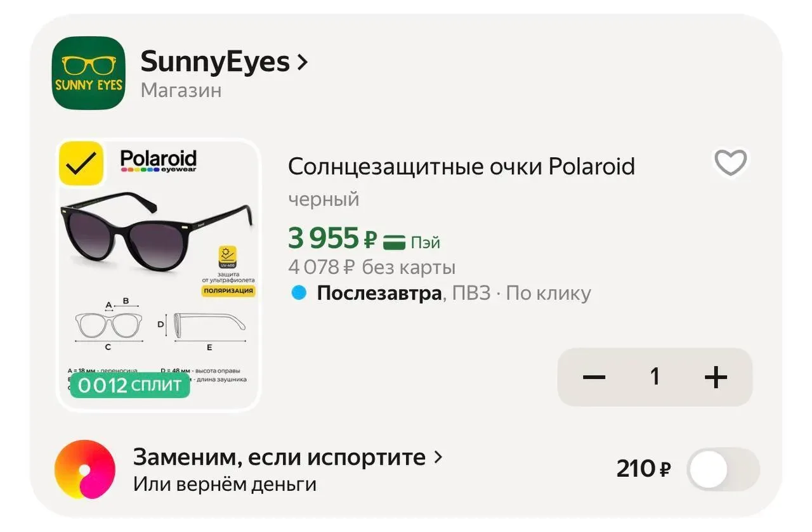Click the green Pay card icon
Screen dimensions: 812x532
coord(395,242)
